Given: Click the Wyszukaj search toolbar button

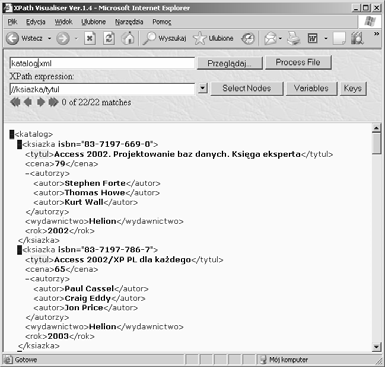Looking at the screenshot, I should click(x=164, y=38).
